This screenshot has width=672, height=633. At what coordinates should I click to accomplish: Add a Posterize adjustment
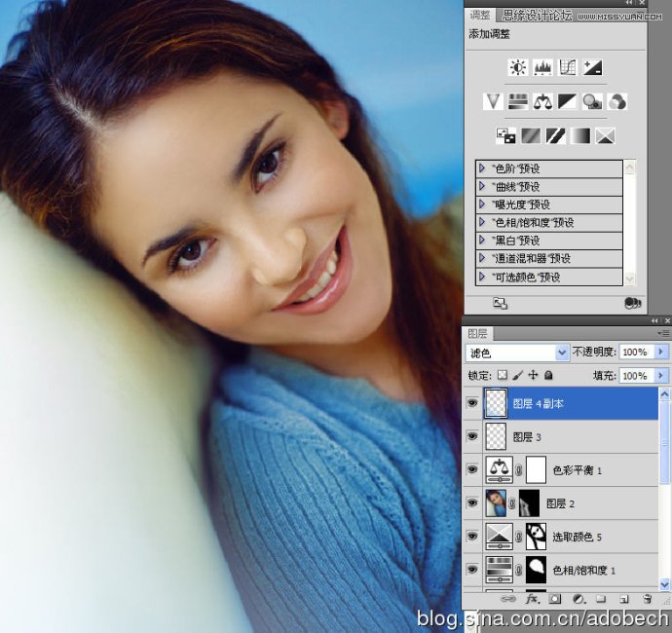531,136
